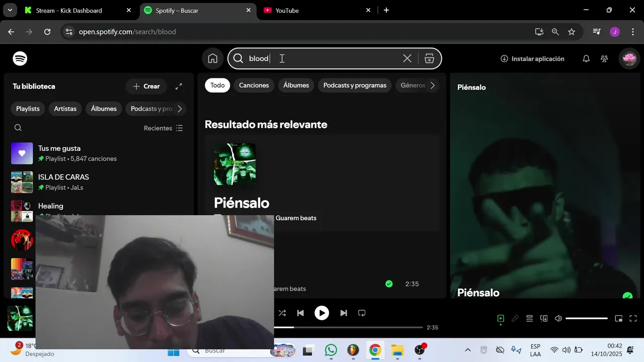Viewport: 644px width, 362px height.
Task: Skip to next track
Action: pyautogui.click(x=344, y=313)
